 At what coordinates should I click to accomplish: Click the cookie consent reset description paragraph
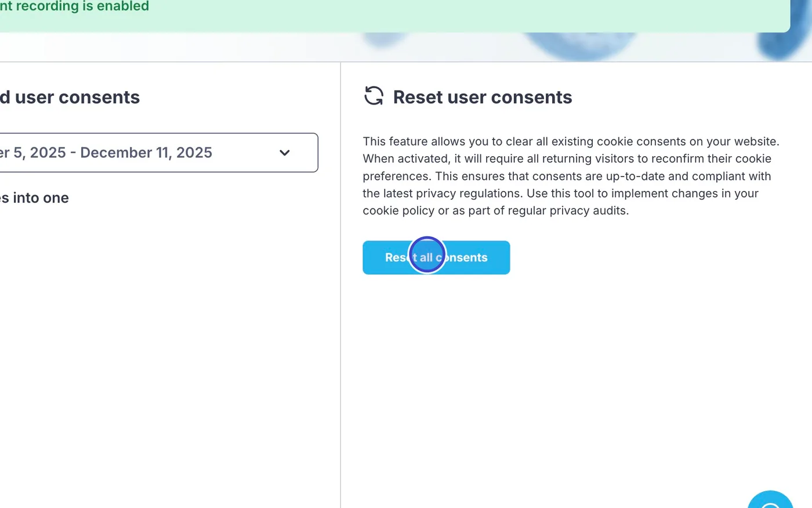571,176
